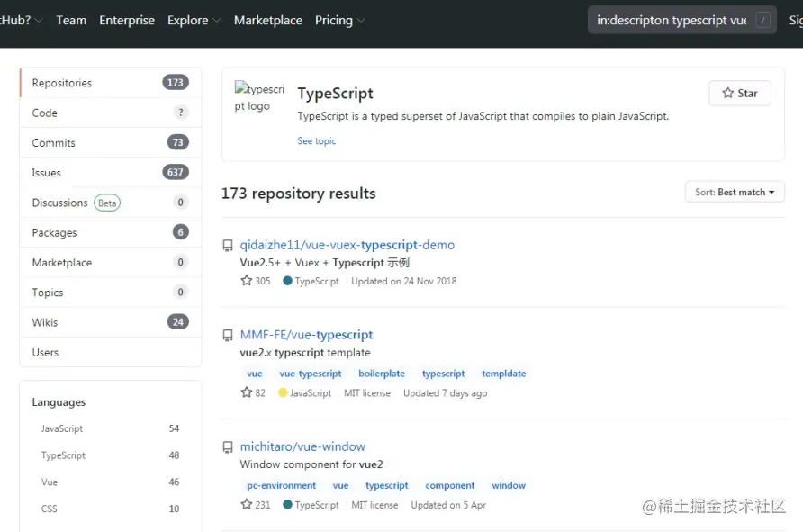This screenshot has height=532, width=803.
Task: Open the See topic link
Action: [317, 141]
